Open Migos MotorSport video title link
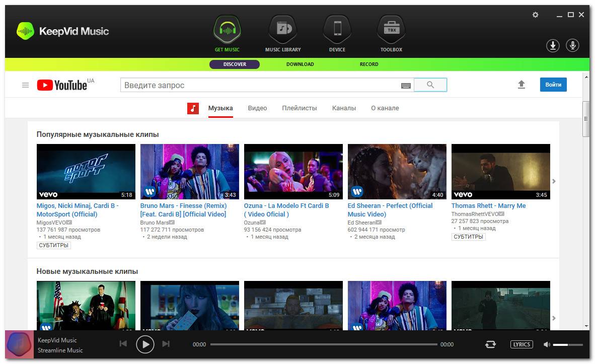 click(x=78, y=210)
